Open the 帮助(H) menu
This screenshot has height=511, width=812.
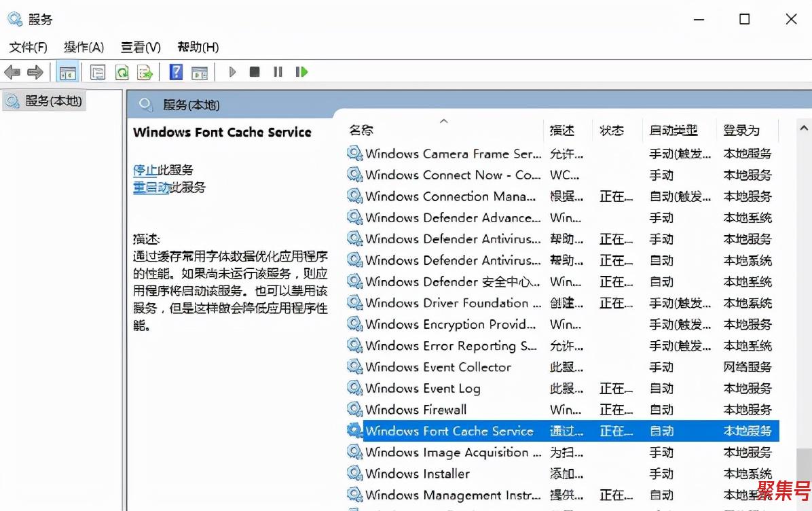coord(198,47)
